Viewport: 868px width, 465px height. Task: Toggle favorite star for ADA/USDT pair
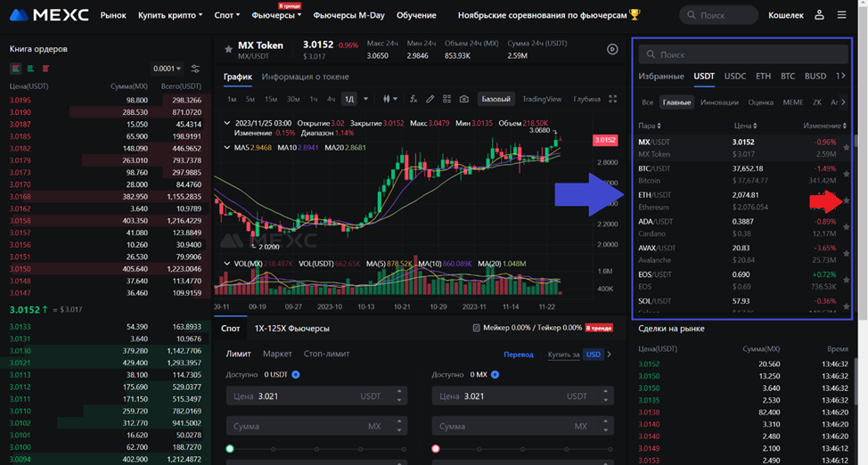(x=846, y=227)
